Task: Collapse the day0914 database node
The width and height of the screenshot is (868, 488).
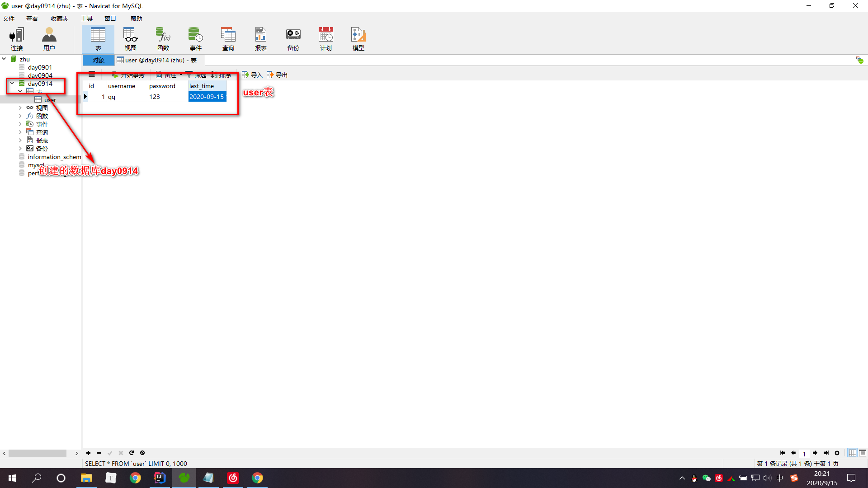Action: tap(12, 83)
